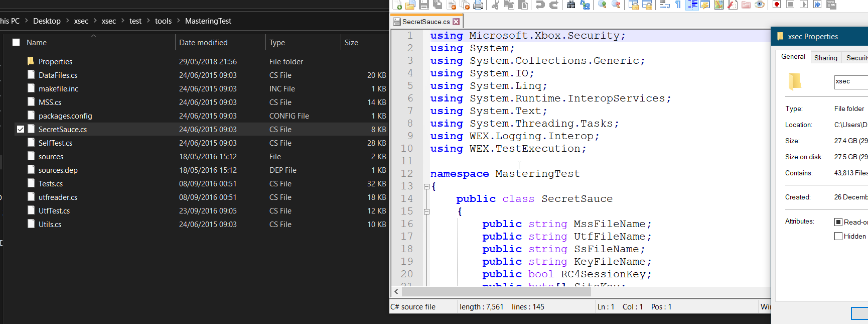This screenshot has height=324, width=868.
Task: Redo the last undone edit
Action: coord(554,5)
